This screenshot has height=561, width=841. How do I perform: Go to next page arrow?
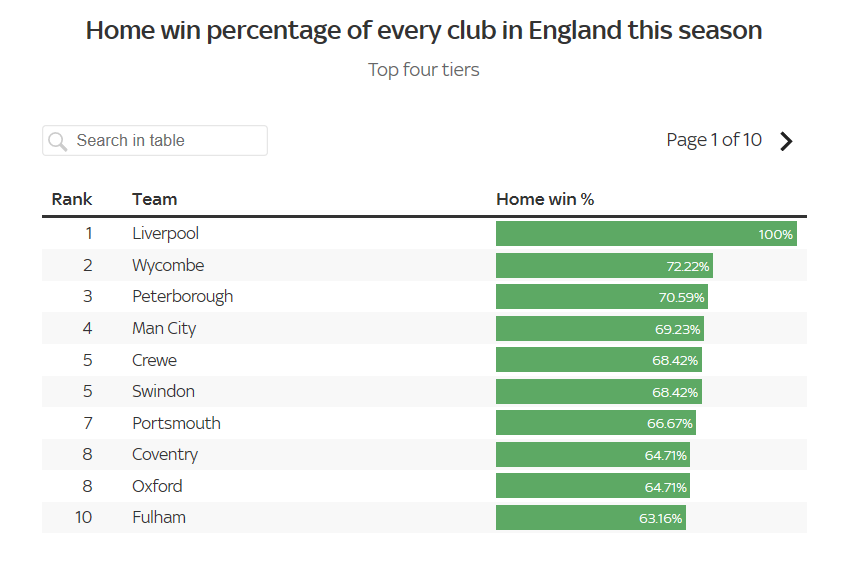pyautogui.click(x=786, y=141)
